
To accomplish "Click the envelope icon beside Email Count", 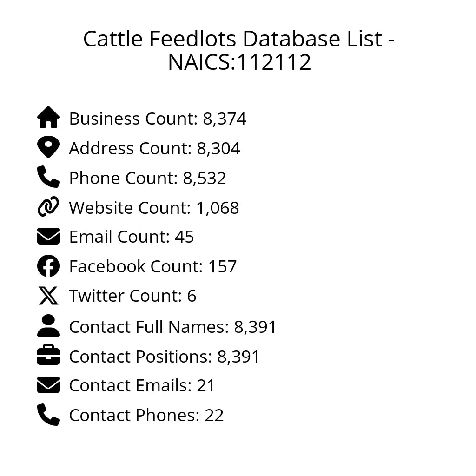I will pos(48,236).
